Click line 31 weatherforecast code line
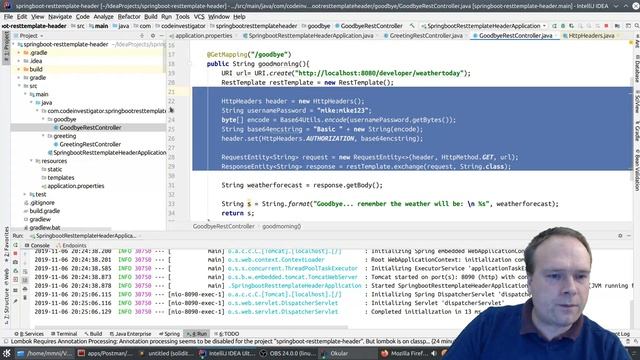Image resolution: width=640 pixels, height=360 pixels. click(302, 185)
